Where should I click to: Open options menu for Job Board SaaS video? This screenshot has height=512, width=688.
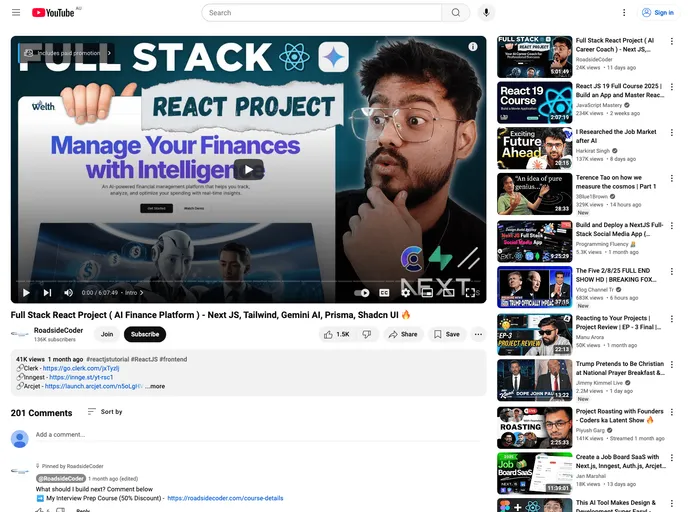click(671, 458)
